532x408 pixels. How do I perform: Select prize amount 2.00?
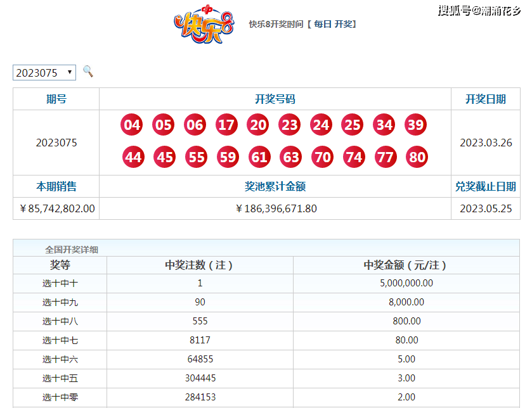pos(406,397)
